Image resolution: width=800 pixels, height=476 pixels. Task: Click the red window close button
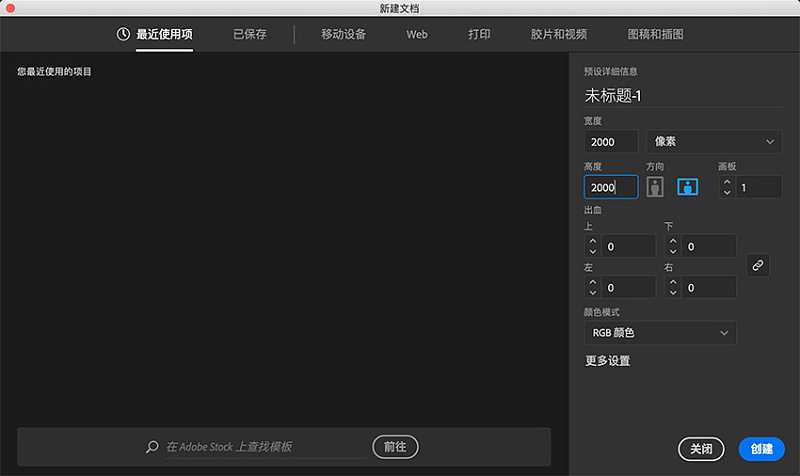(x=10, y=8)
